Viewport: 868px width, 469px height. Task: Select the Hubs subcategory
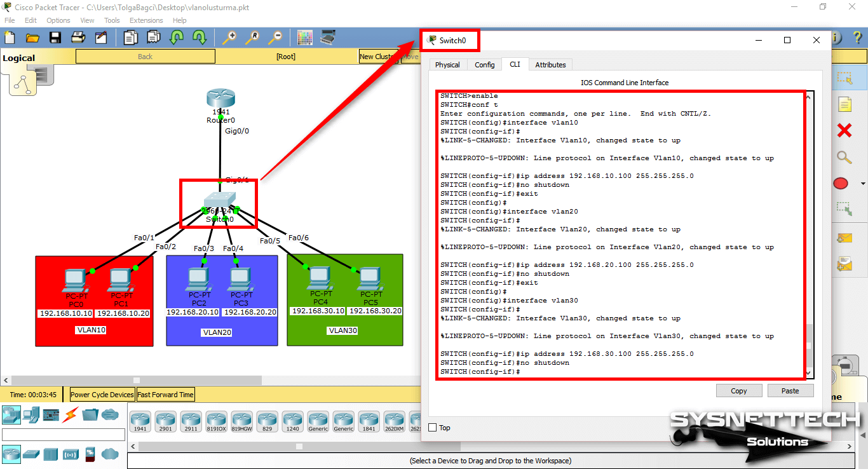[51, 454]
